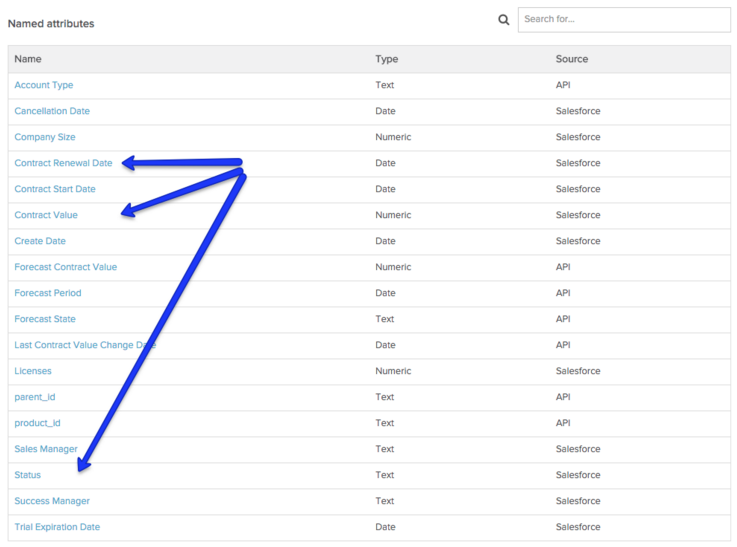Click the Name column header
Screen dimensions: 737x547
28,59
